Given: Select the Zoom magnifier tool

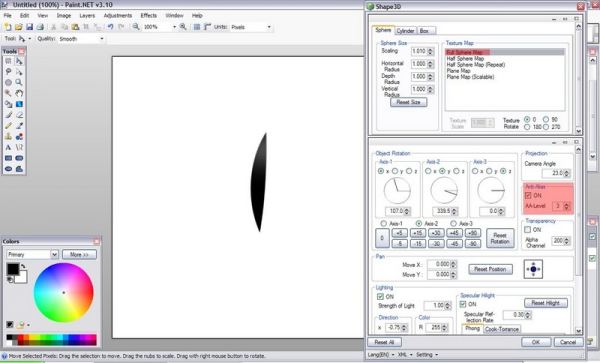Looking at the screenshot, I should [19, 82].
